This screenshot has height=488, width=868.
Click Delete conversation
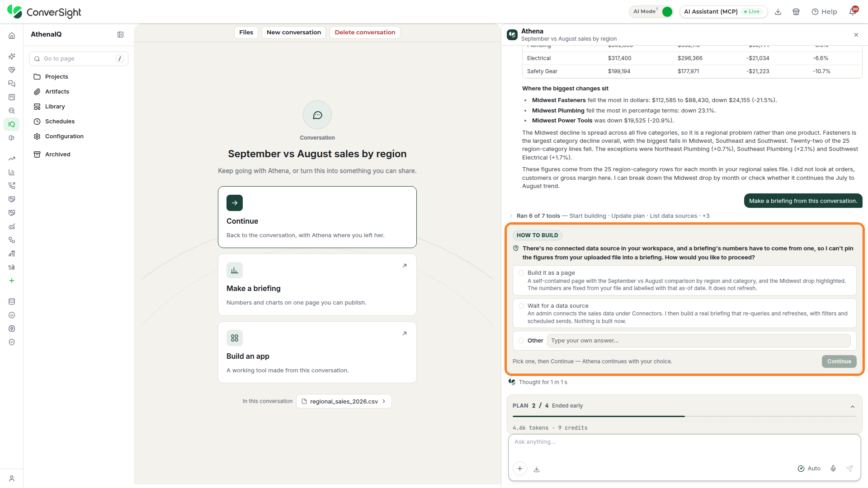365,33
